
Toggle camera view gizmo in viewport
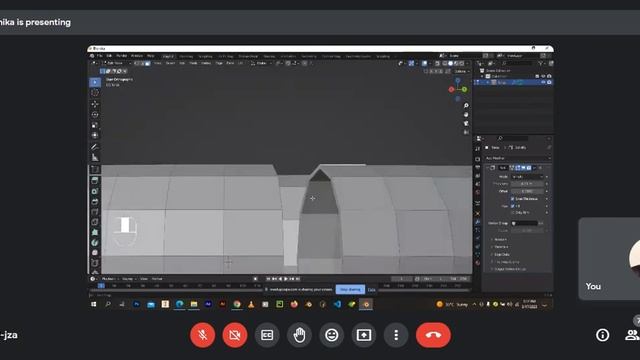pos(466,124)
